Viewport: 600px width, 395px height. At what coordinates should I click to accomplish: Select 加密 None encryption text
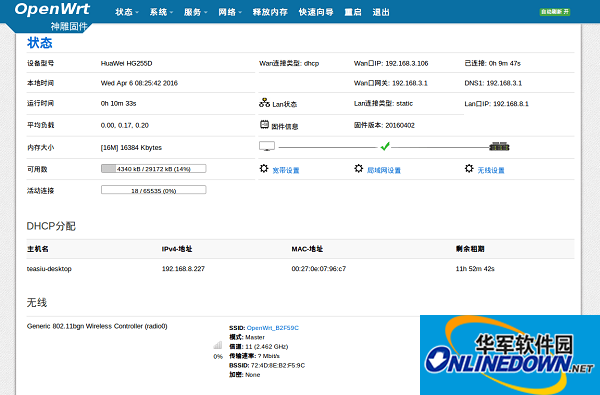[245, 375]
